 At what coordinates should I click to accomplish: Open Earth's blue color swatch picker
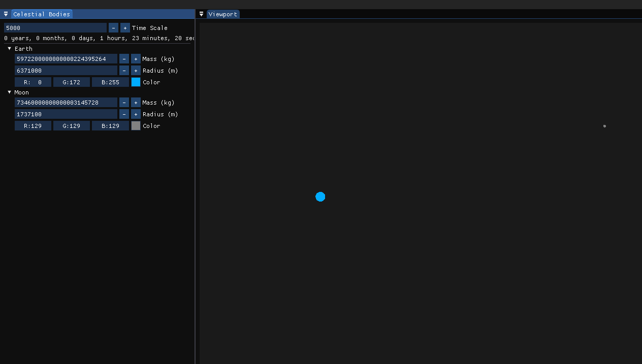pyautogui.click(x=136, y=82)
